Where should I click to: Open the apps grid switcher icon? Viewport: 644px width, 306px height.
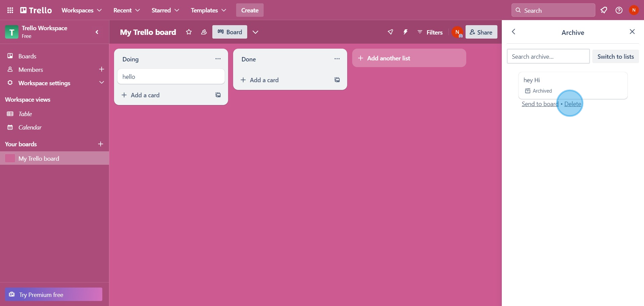click(10, 10)
